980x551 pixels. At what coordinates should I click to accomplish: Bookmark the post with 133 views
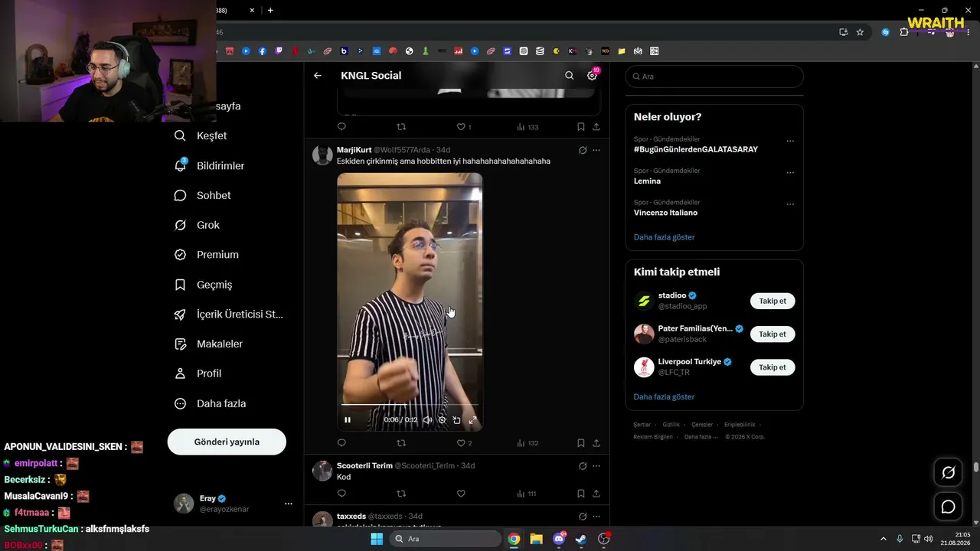click(581, 127)
